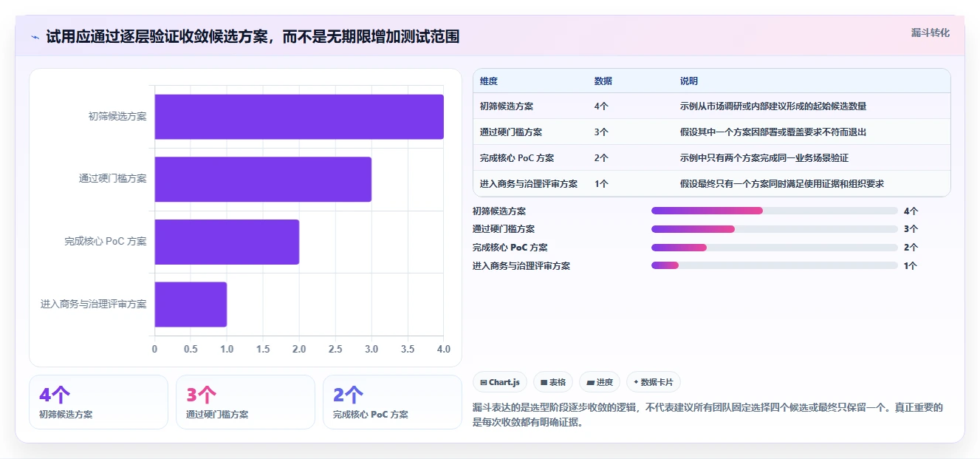Click the description starting 示例中只有两个方案
The image size is (980, 459).
(764, 158)
